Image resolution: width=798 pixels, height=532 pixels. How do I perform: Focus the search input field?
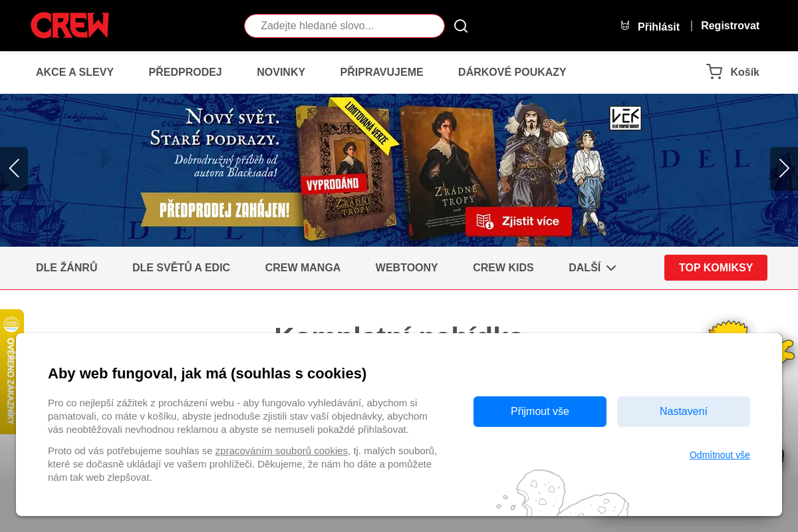[x=344, y=26]
